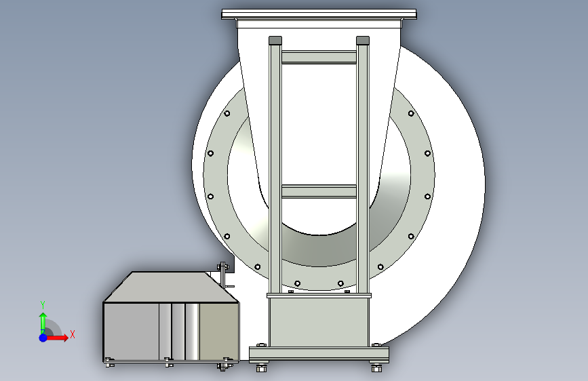This screenshot has width=588, height=381.
Task: Click the red X axis arrow of the triad
Action: (x=58, y=338)
